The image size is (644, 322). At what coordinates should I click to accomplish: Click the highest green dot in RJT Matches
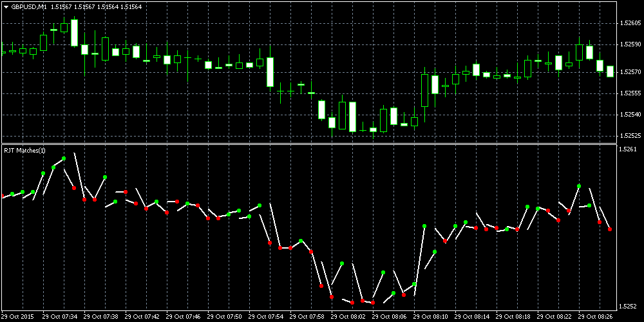(64, 158)
